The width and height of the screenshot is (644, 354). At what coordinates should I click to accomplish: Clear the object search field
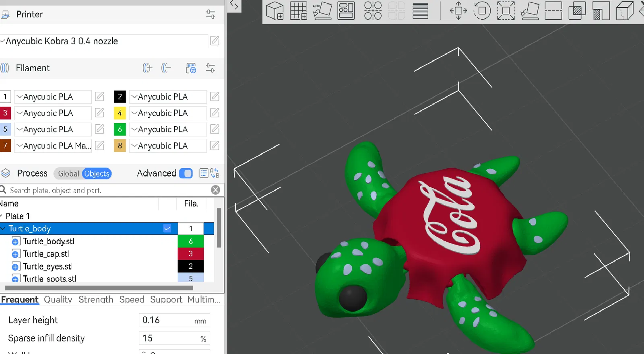pyautogui.click(x=216, y=190)
